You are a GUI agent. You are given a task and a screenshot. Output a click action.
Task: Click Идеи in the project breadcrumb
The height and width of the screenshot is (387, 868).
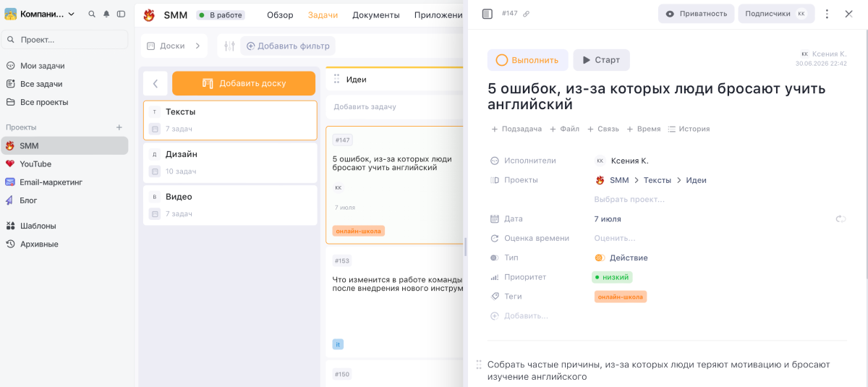(x=697, y=180)
